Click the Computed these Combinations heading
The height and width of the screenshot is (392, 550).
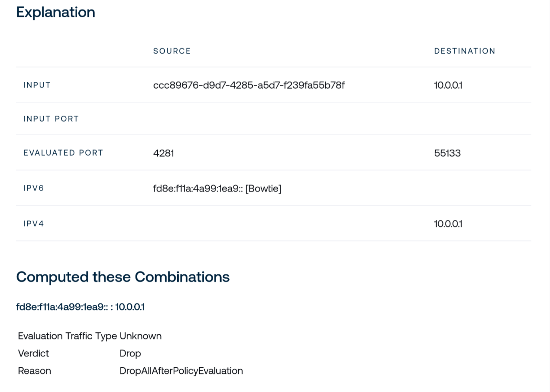click(123, 277)
